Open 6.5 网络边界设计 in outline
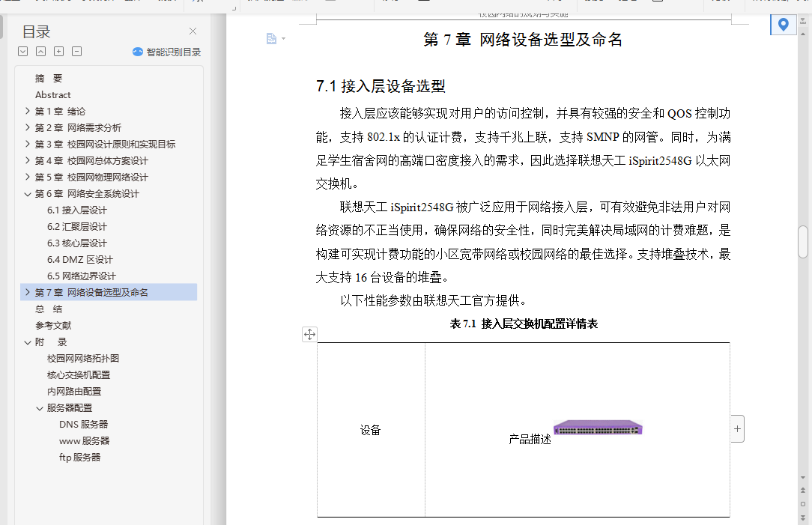The image size is (812, 525). pyautogui.click(x=82, y=276)
